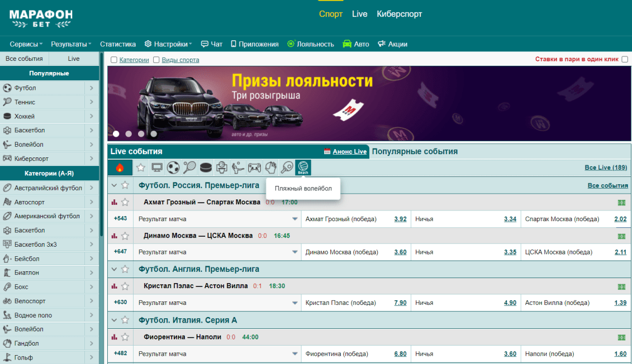This screenshot has width=632, height=364.
Task: Open live field view for Фиорентина match
Action: (621, 337)
